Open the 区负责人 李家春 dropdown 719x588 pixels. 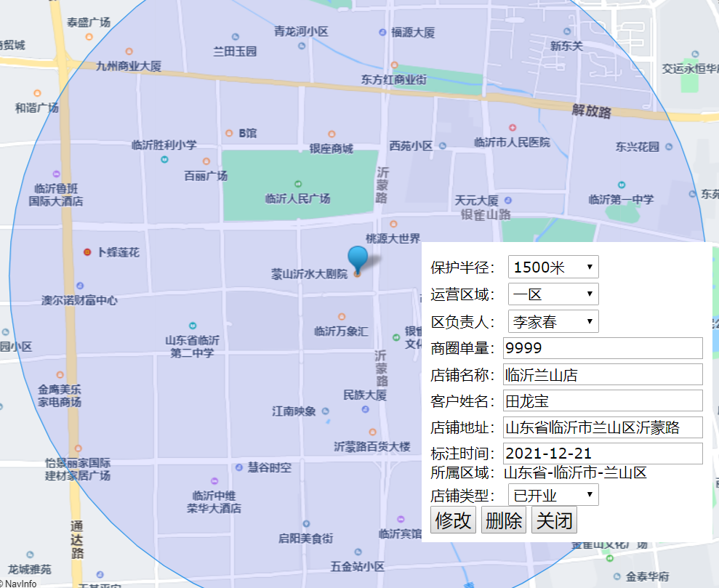(x=553, y=321)
